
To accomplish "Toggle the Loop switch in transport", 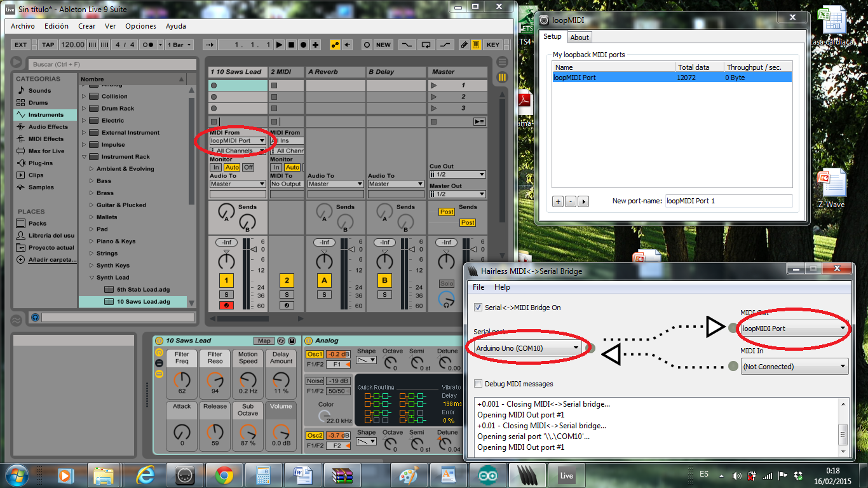I will click(426, 45).
